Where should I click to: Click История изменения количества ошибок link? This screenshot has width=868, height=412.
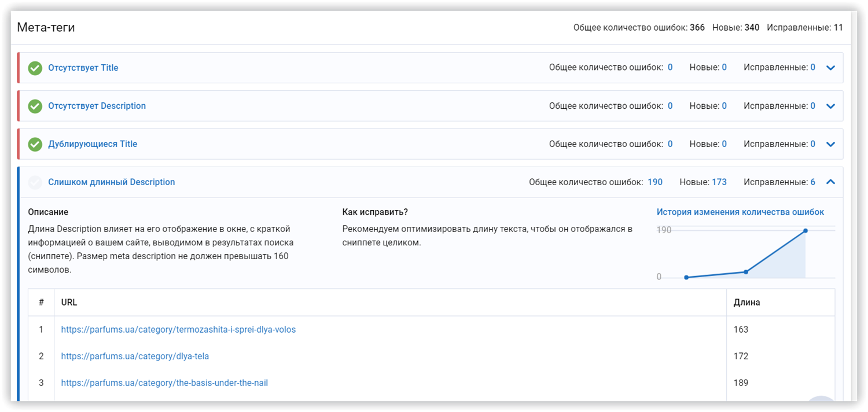[x=740, y=212]
